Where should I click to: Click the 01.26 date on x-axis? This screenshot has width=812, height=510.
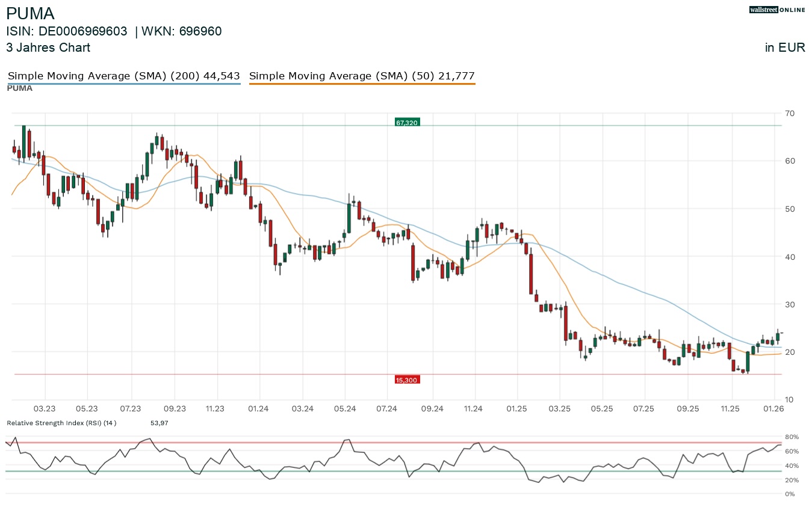[773, 409]
